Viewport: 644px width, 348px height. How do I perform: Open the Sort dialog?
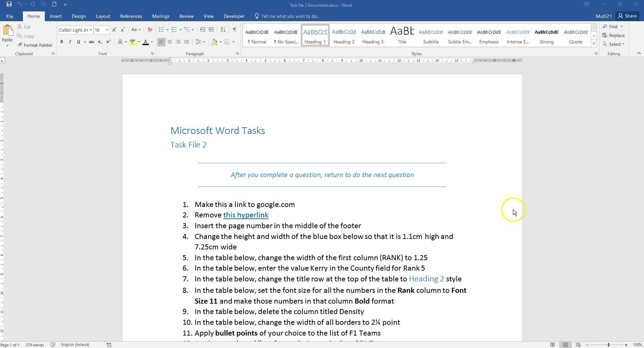[223, 30]
